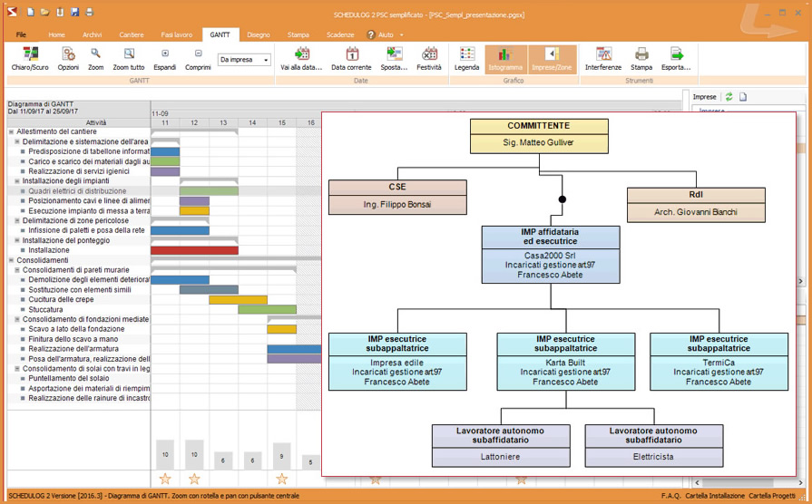Open the Opzioni settings
Screen dimensions: 812x504
(x=68, y=59)
